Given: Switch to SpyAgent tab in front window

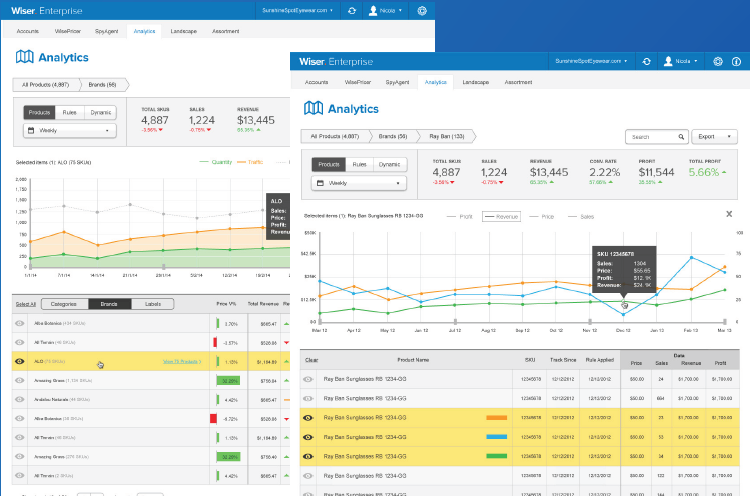Looking at the screenshot, I should (397, 82).
